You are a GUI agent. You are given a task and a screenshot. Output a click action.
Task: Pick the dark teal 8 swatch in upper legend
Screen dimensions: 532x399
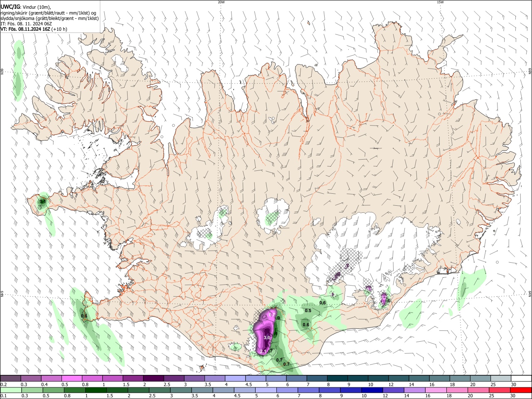point(337,378)
